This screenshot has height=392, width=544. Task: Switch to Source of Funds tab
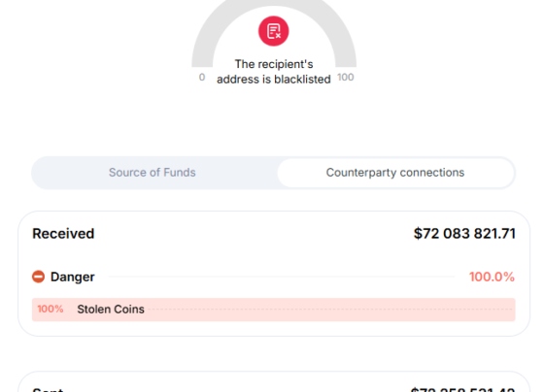pos(153,173)
